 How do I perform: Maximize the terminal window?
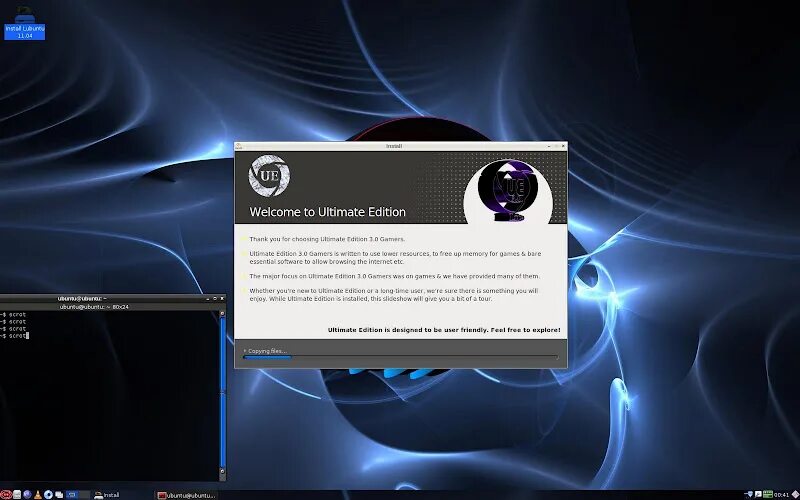(x=215, y=298)
